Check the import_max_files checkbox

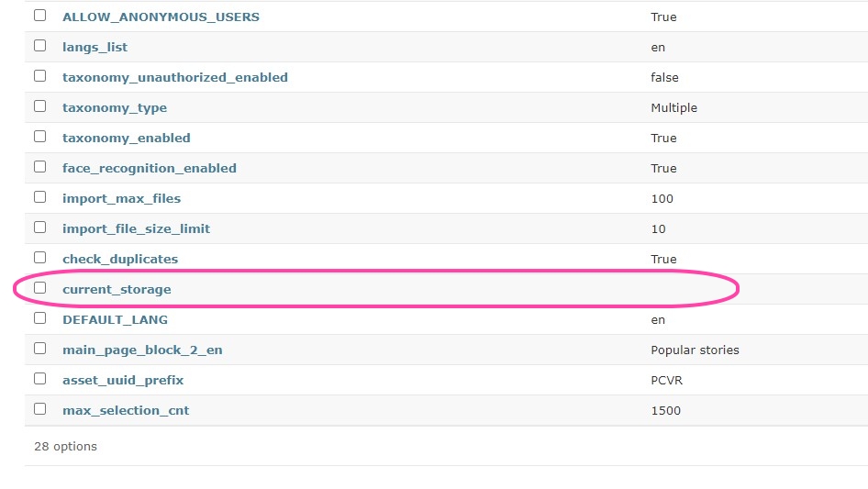(x=39, y=197)
